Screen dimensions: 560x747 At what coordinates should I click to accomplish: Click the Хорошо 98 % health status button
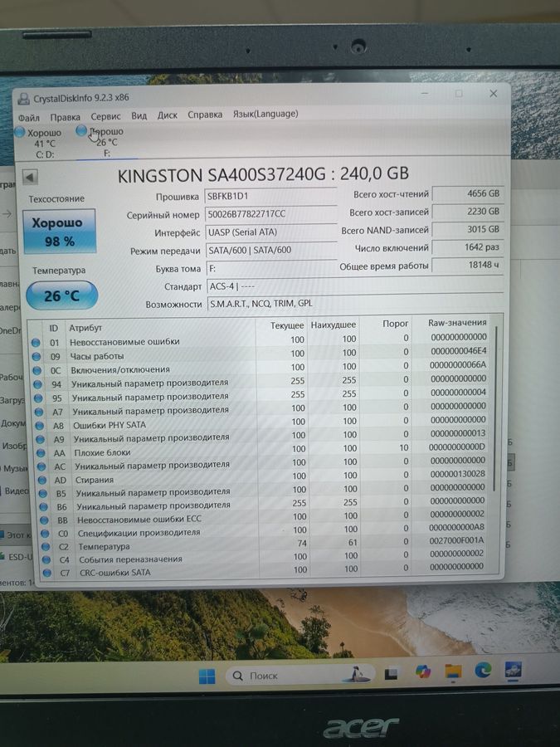click(60, 232)
